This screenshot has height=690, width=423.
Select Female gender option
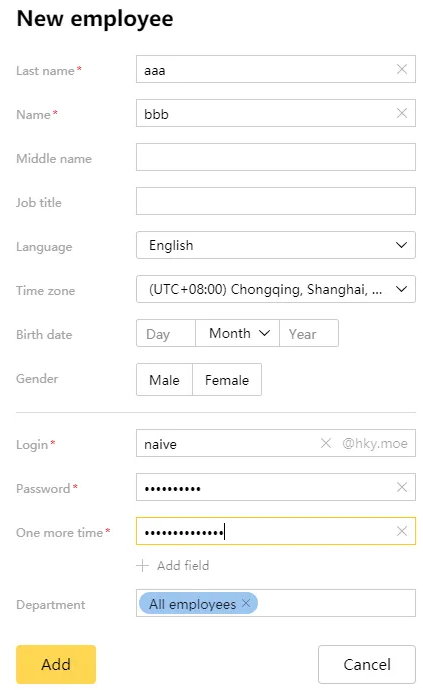pyautogui.click(x=227, y=380)
